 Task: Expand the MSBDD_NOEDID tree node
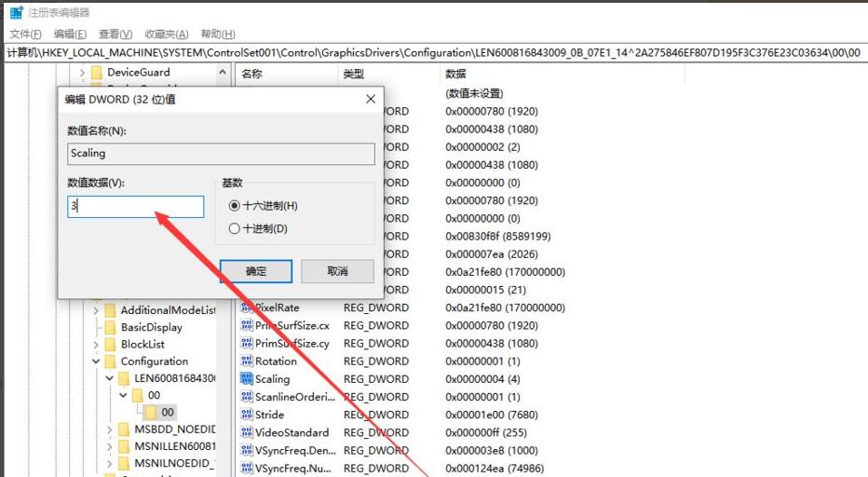[x=110, y=429]
